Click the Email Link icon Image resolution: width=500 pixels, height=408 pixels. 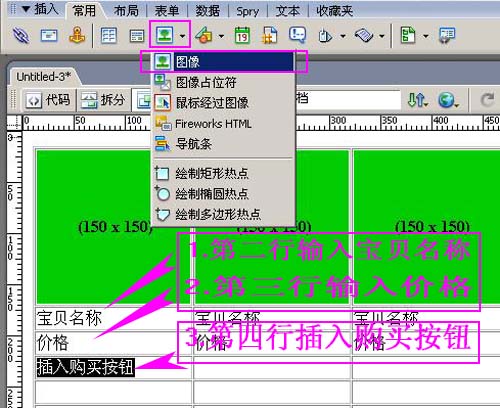[x=49, y=35]
